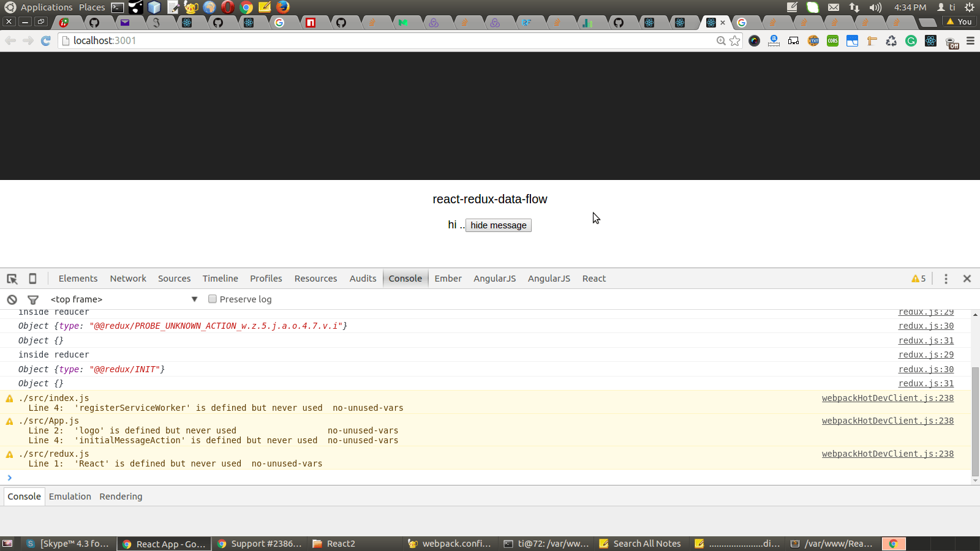Toggle device mode with the phone icon
Viewport: 980px width, 551px height.
[32, 279]
